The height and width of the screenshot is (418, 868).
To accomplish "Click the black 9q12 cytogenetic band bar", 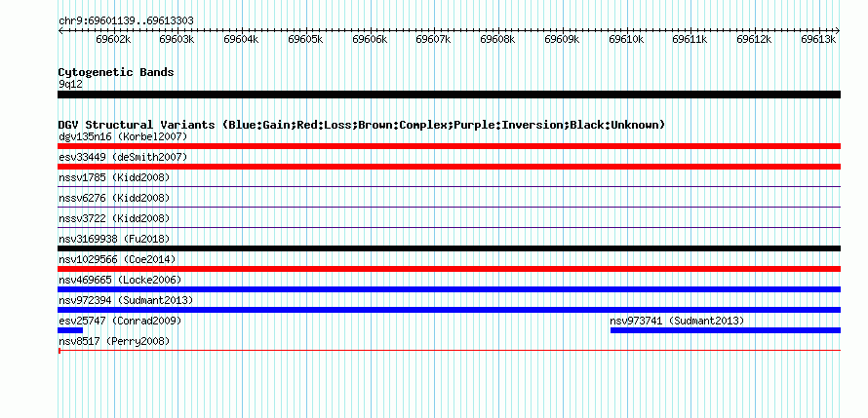I will [x=449, y=95].
